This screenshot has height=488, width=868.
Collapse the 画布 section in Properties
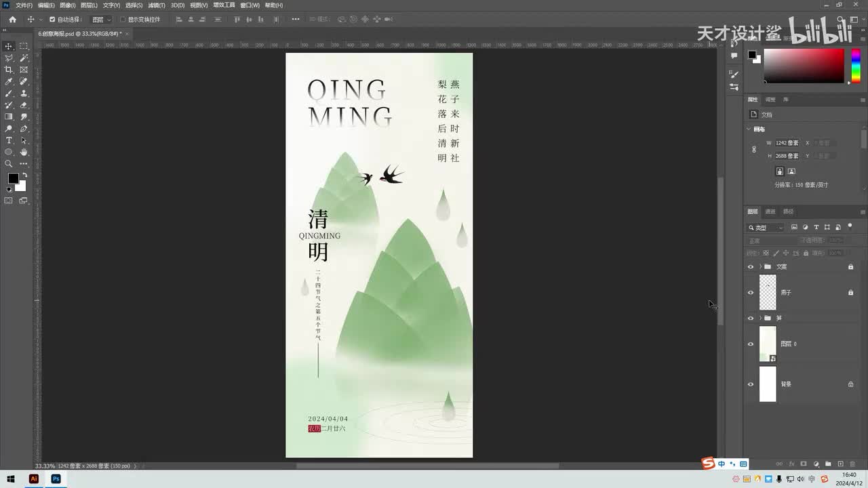[x=749, y=129]
